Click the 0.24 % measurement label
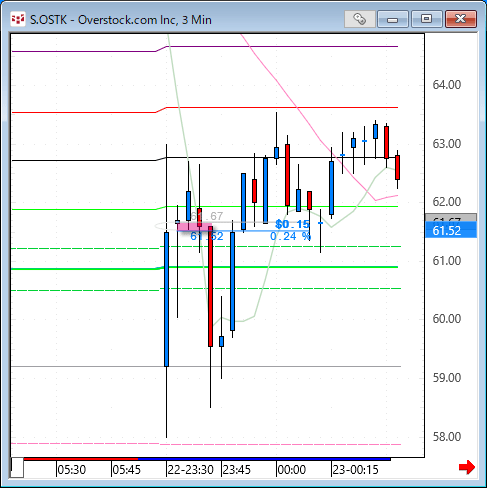487x488 pixels. point(290,236)
